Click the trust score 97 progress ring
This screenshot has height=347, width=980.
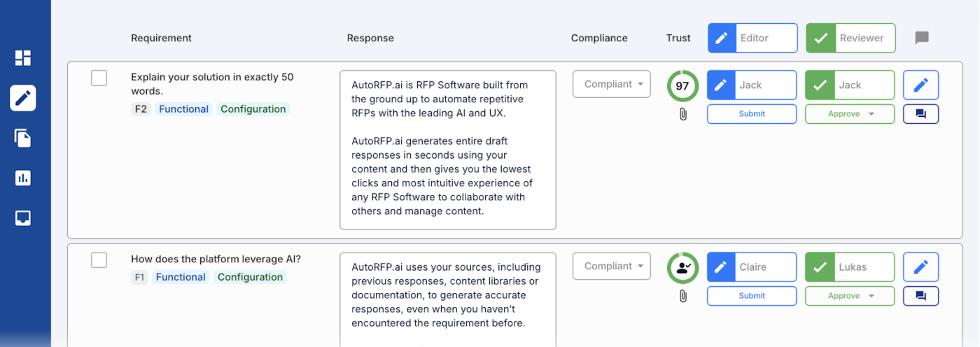click(682, 86)
